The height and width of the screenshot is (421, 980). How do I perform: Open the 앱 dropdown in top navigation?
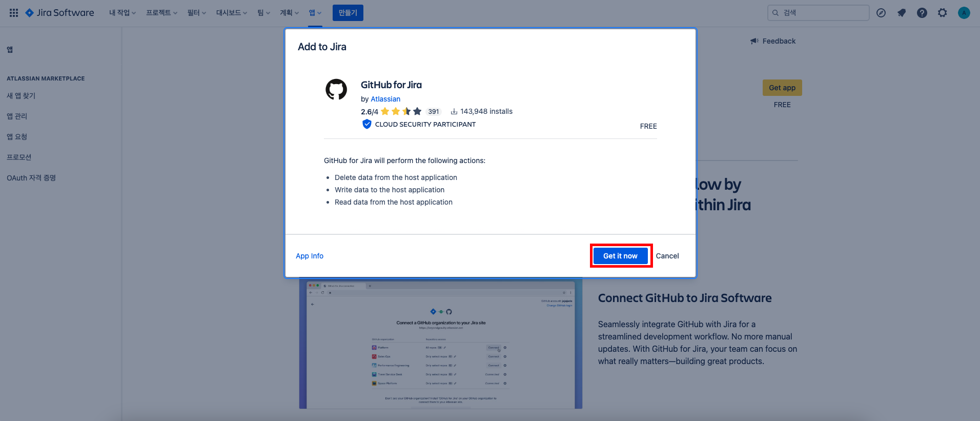point(315,13)
